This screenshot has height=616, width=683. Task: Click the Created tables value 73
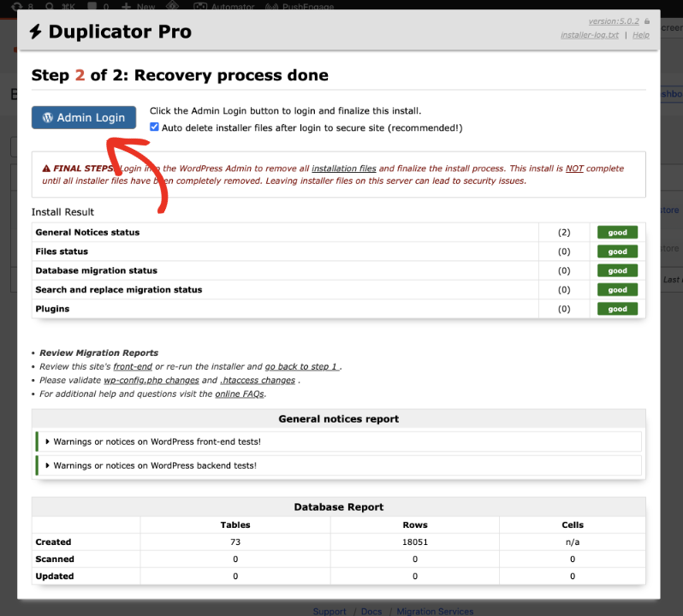tap(235, 542)
